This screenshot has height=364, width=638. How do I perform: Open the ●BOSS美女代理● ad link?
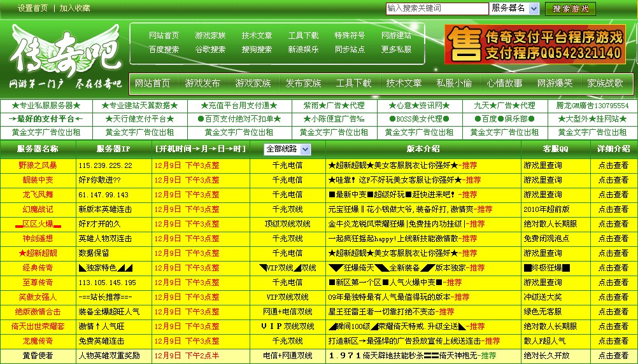click(x=418, y=119)
